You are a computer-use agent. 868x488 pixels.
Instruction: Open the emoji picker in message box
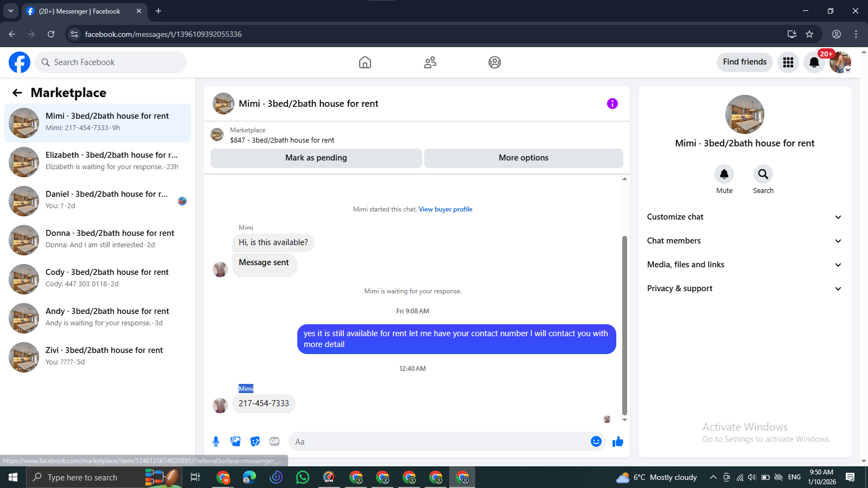(x=596, y=441)
